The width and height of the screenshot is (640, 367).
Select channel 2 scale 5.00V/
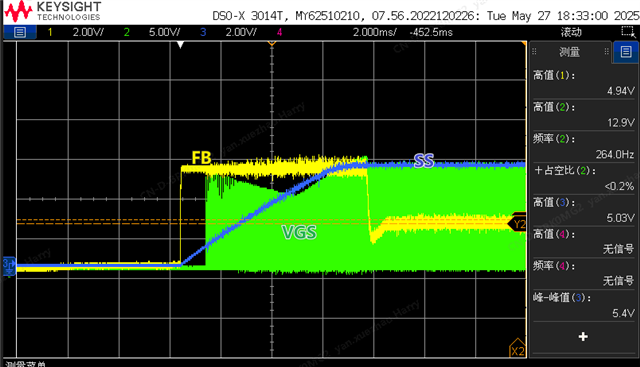click(164, 32)
